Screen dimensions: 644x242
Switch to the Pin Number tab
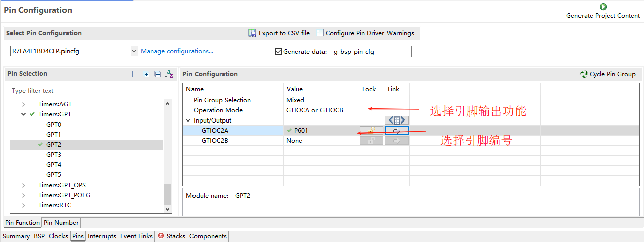(60, 223)
